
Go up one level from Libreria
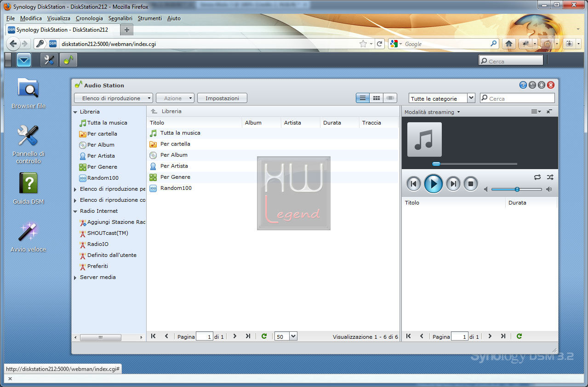coord(154,111)
